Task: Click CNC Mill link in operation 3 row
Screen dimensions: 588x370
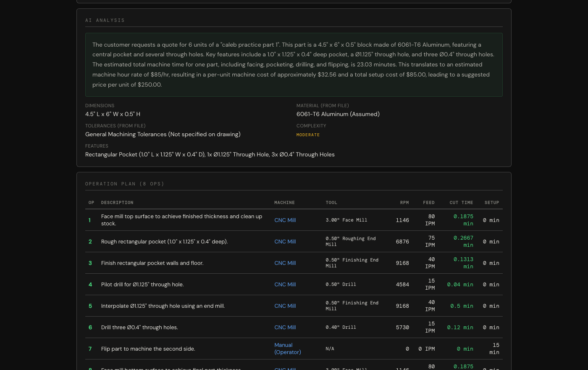Action: pyautogui.click(x=285, y=263)
